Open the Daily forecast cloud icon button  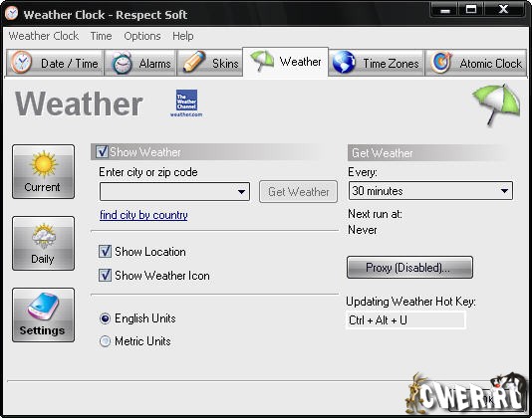(43, 243)
